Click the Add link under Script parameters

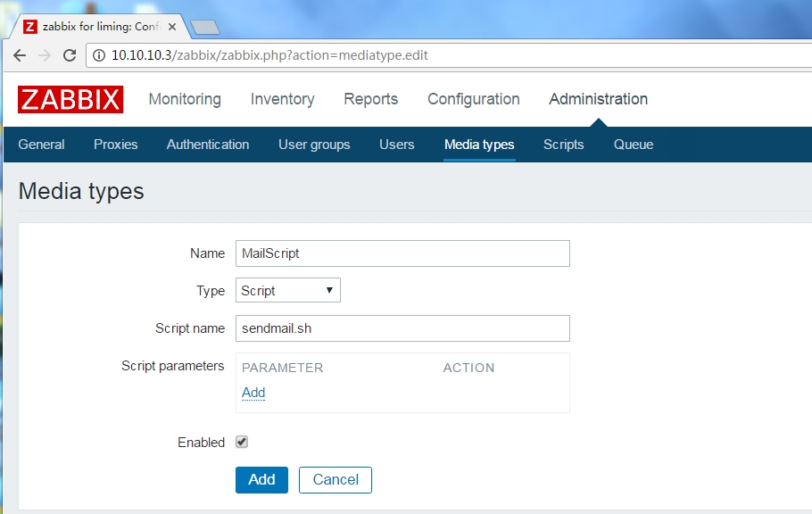click(x=253, y=393)
